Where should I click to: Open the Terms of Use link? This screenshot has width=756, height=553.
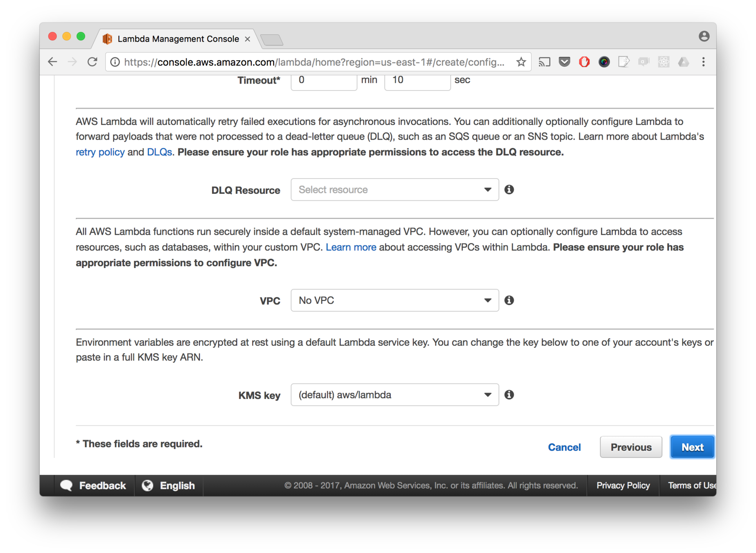(692, 485)
